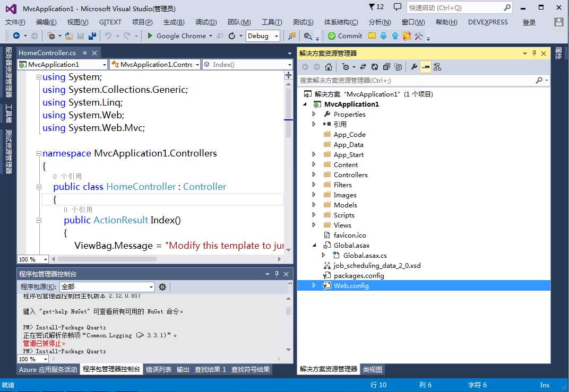Screen dimensions: 569x392
Task: Click the '0 个引用' link above HomeController class
Action: 67,177
